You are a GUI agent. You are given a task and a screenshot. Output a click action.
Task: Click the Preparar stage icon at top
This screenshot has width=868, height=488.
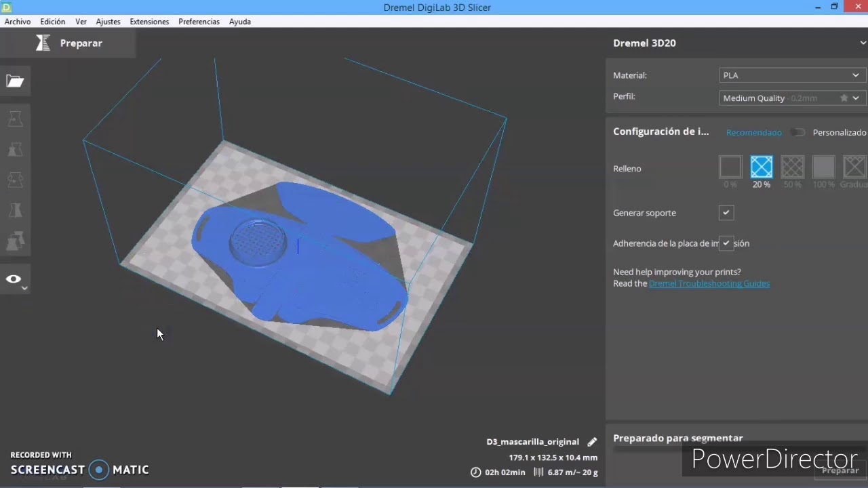tap(43, 43)
